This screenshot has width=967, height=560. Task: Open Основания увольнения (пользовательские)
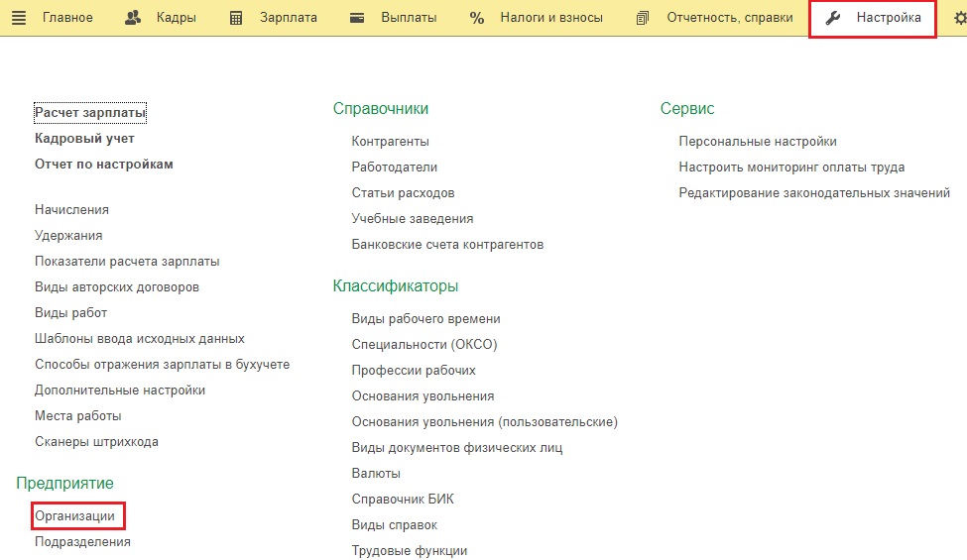tap(485, 422)
